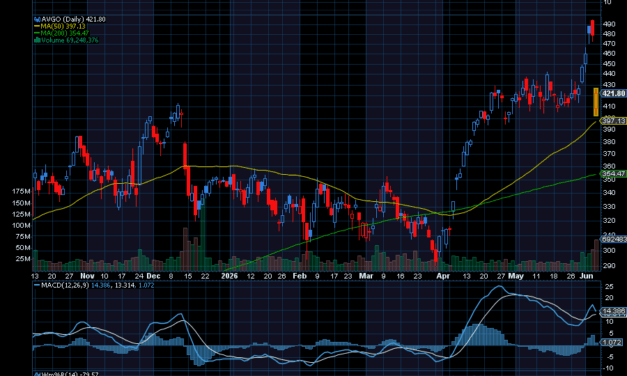Viewport: 627px width, 376px height.
Task: Click the 'Wm%R(14) -79.57' indicator label
Action: tap(70, 374)
